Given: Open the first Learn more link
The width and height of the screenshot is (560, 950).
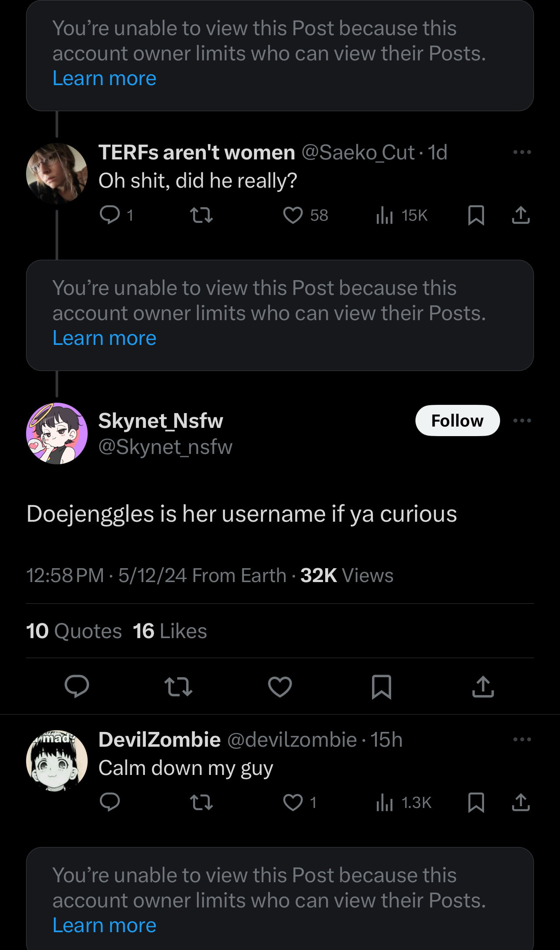Looking at the screenshot, I should 104,78.
